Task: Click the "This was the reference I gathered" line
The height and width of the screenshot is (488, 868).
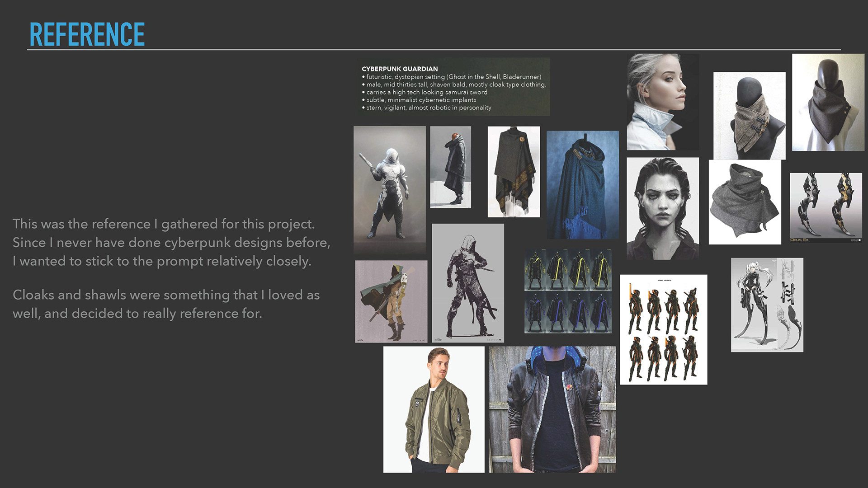Action: click(164, 224)
